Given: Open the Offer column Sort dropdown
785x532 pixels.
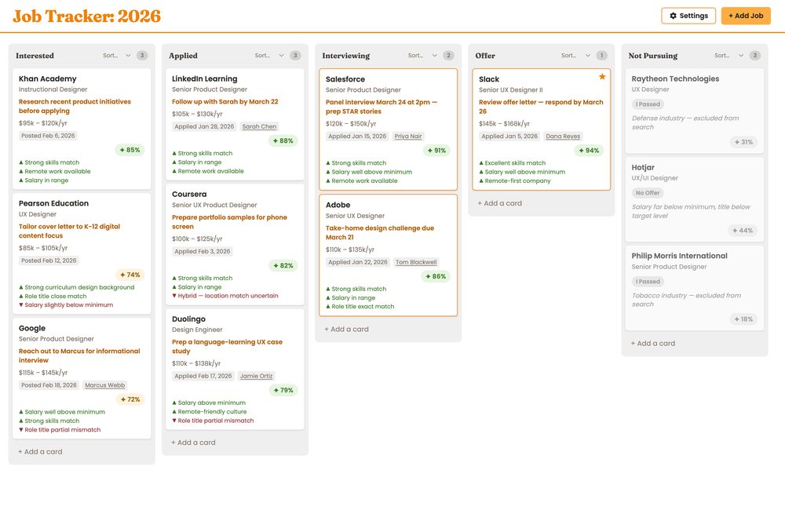Looking at the screenshot, I should coord(575,56).
